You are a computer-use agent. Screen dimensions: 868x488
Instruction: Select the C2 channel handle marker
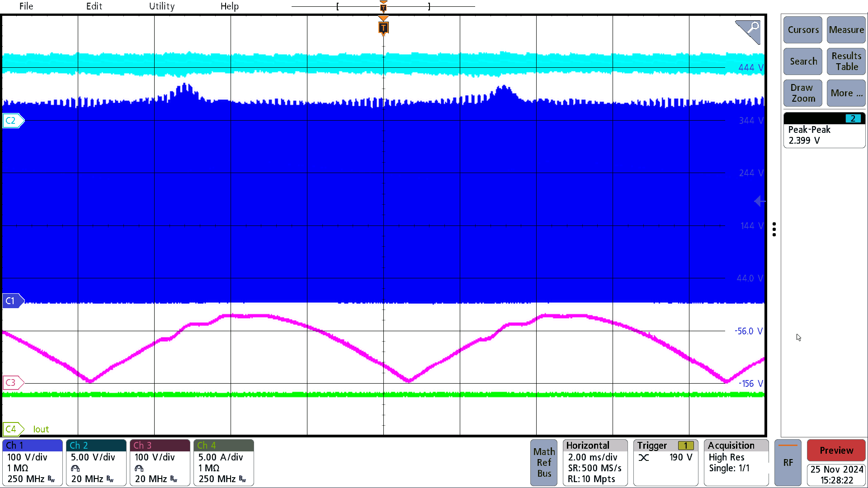pyautogui.click(x=13, y=121)
